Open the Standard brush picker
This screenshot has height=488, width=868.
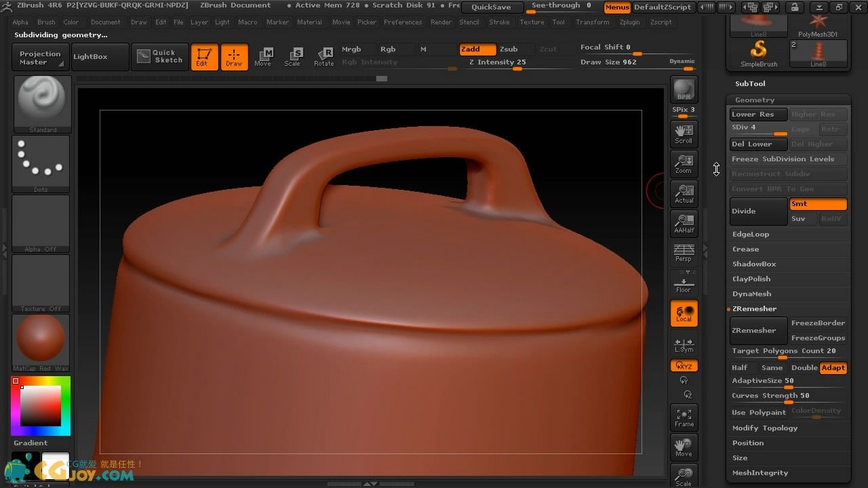41,104
